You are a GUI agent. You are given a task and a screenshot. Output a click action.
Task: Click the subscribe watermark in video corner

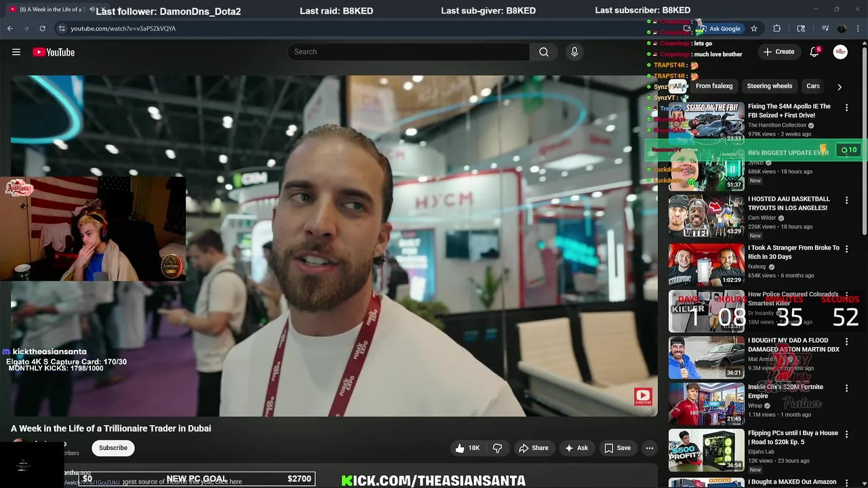tap(643, 396)
